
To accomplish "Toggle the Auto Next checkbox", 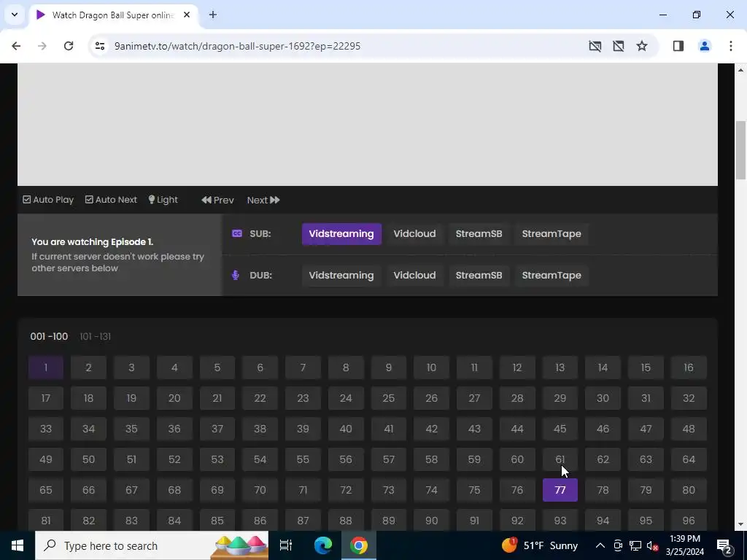I will pos(111,200).
